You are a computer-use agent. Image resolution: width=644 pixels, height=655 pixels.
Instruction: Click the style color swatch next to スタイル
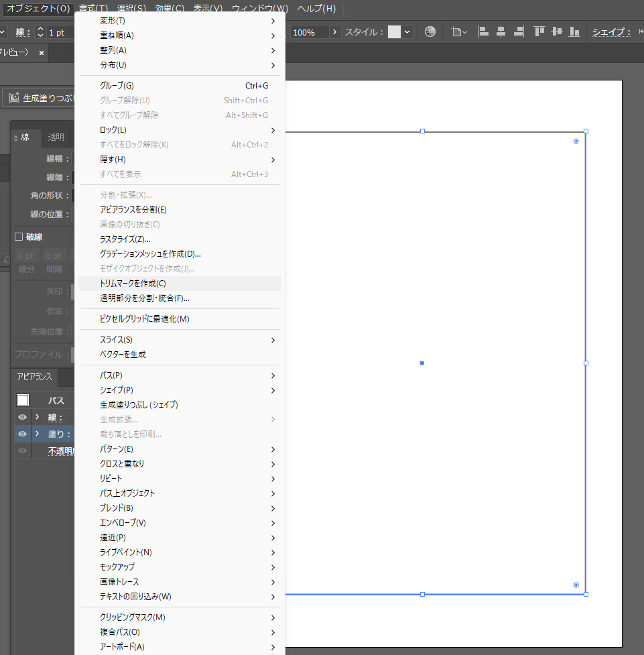(x=394, y=32)
